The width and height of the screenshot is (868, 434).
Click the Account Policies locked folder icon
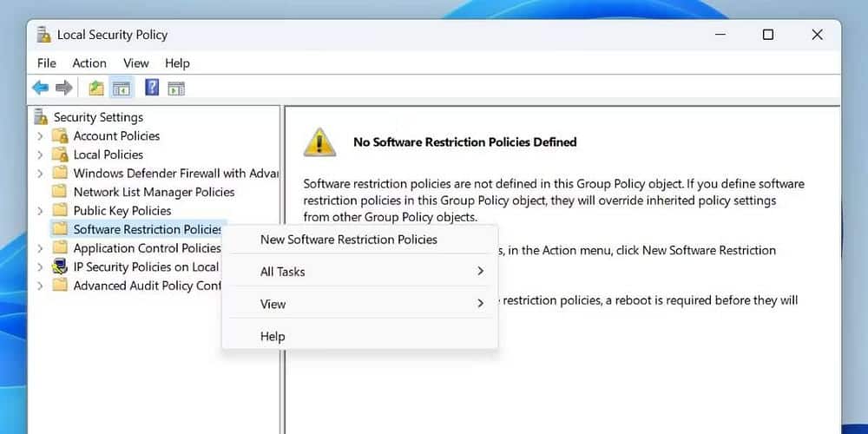tap(60, 135)
